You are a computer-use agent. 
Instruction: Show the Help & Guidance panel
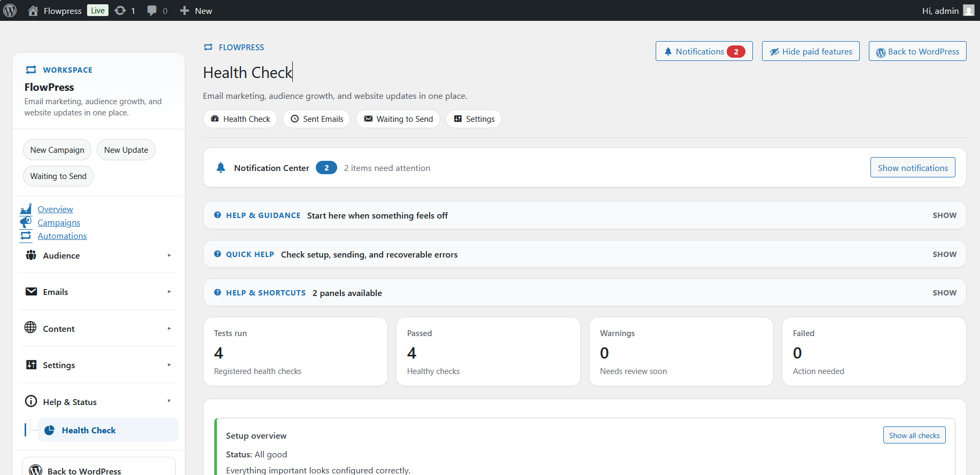(944, 215)
